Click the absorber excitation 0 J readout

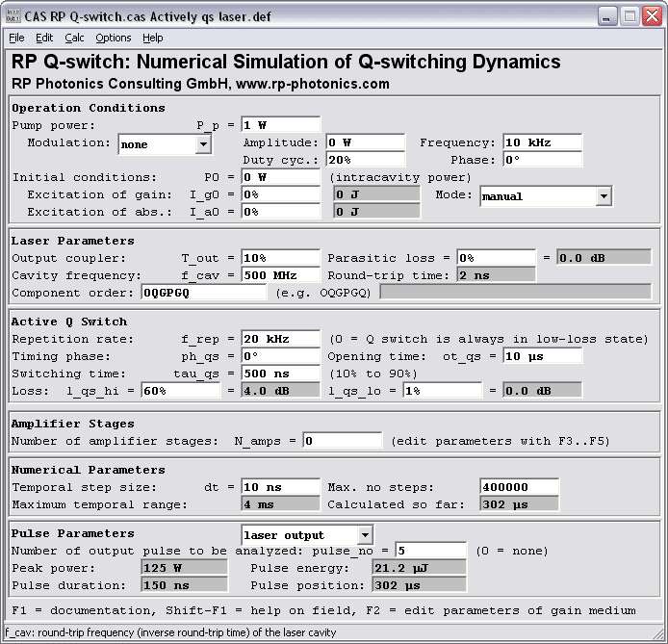[x=377, y=212]
